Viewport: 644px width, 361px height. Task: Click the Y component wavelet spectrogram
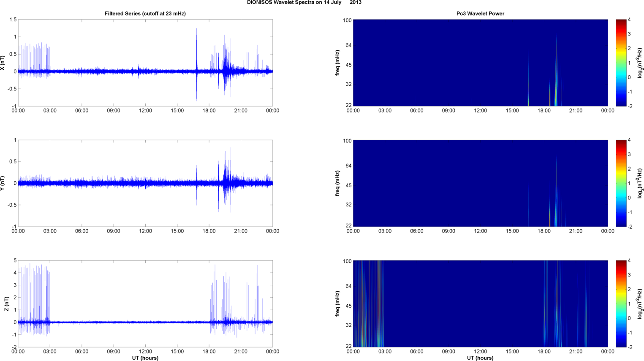point(480,183)
